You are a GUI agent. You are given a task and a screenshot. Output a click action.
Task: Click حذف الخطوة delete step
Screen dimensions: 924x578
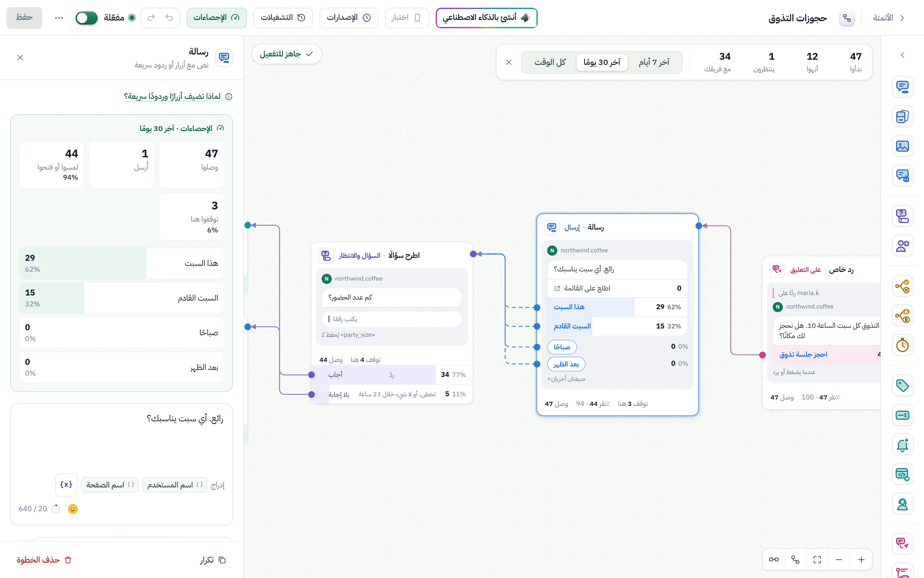click(44, 560)
